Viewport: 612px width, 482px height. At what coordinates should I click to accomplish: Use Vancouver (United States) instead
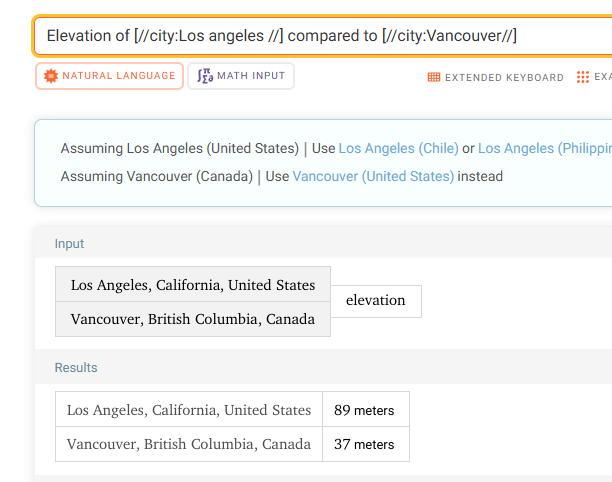tap(373, 176)
